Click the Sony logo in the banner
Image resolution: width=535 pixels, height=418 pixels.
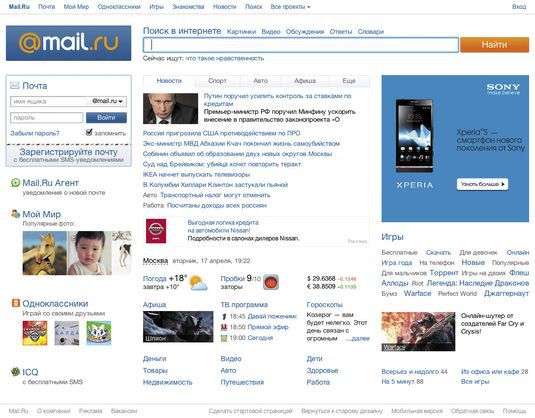(503, 89)
